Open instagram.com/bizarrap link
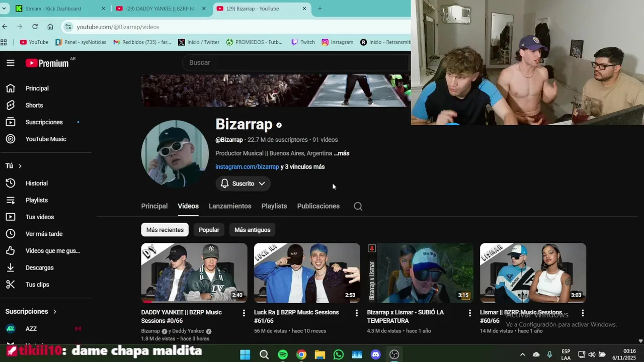The image size is (644, 362). tap(247, 167)
